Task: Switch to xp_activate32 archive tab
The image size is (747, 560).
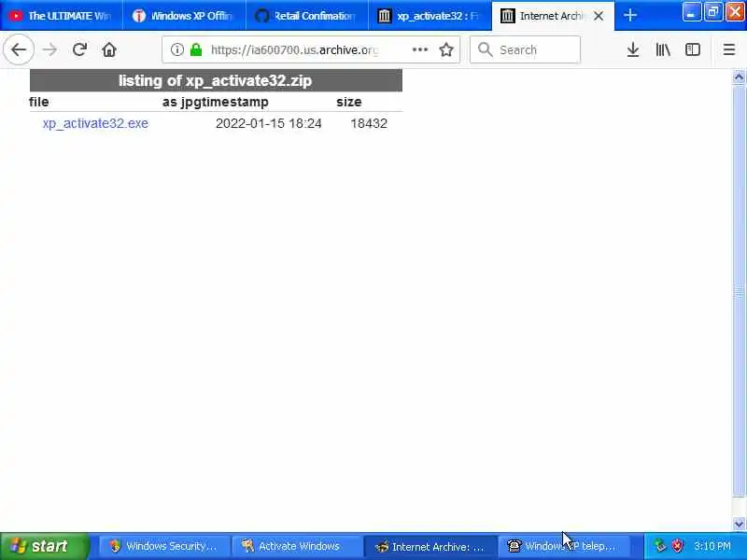Action: tap(430, 16)
